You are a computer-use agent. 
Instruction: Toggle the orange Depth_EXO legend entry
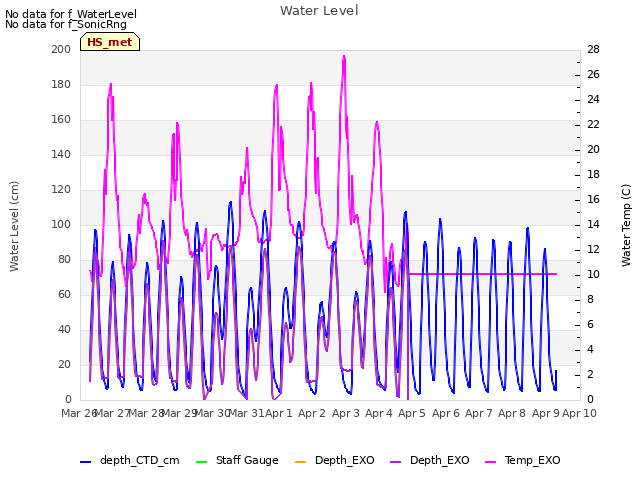click(x=334, y=460)
